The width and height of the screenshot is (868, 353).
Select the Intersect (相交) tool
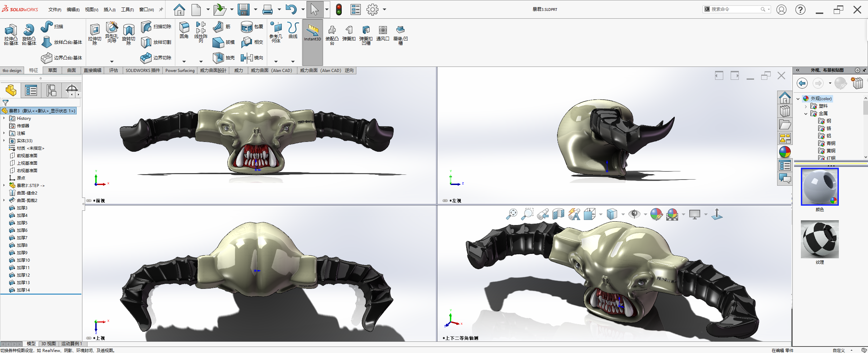point(252,42)
